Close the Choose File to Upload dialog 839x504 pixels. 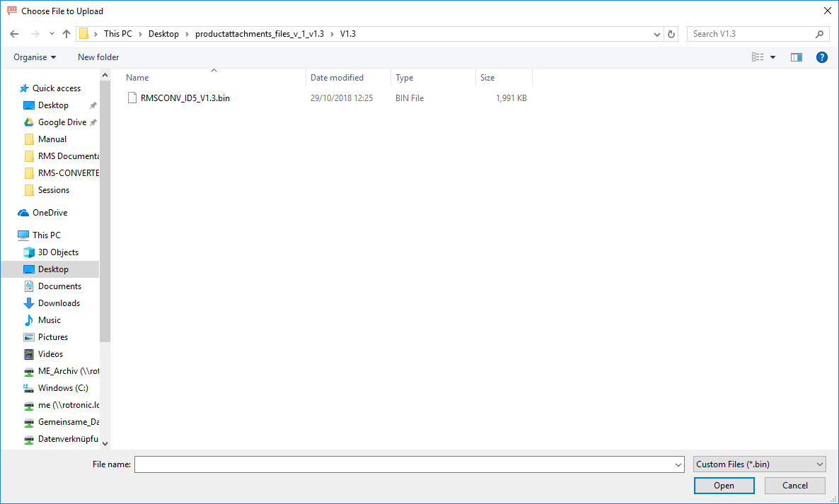(827, 11)
